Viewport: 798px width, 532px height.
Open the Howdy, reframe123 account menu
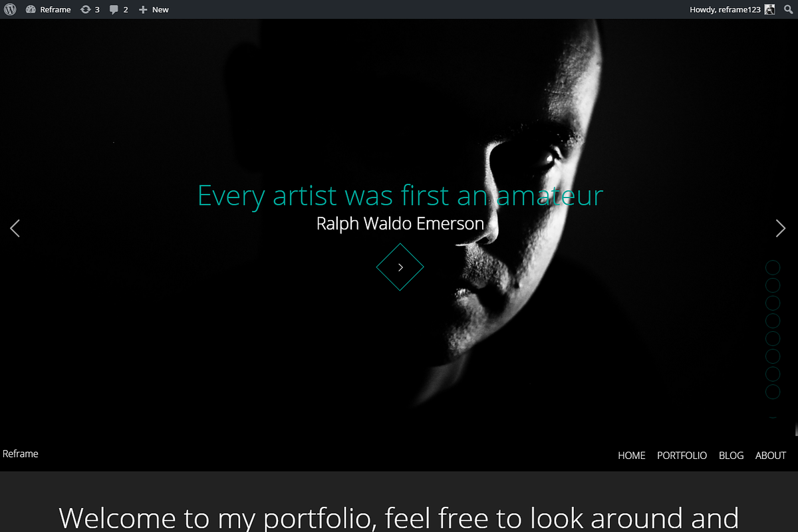[726, 9]
